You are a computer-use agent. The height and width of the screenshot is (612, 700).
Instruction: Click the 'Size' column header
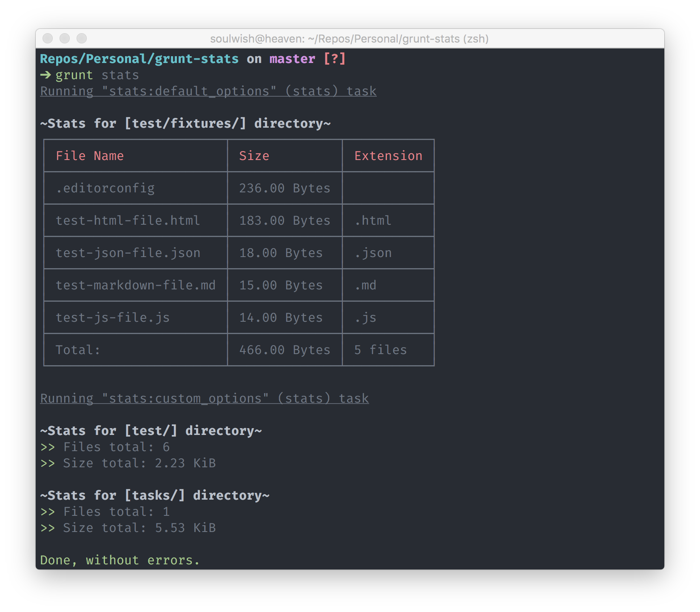[x=254, y=156]
